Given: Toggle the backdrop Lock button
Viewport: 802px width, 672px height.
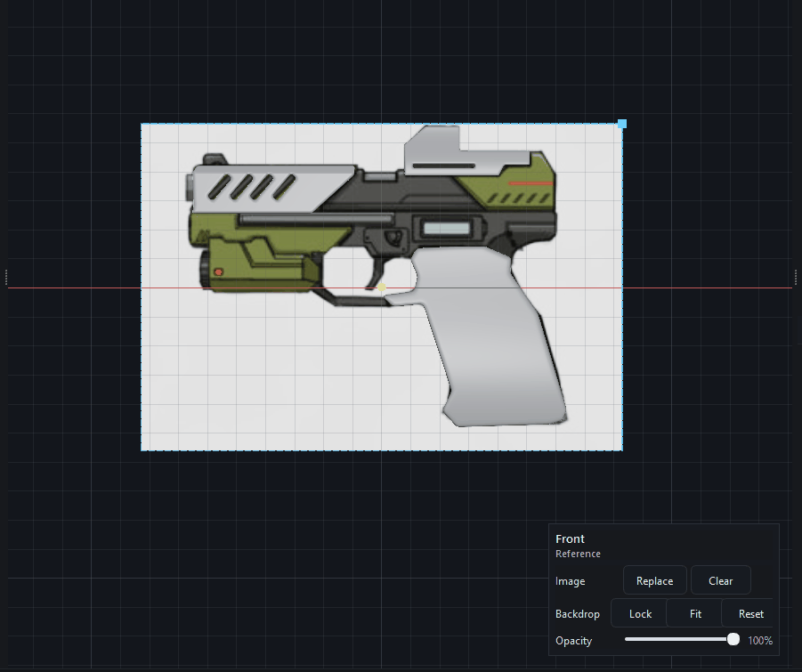Looking at the screenshot, I should [x=640, y=614].
